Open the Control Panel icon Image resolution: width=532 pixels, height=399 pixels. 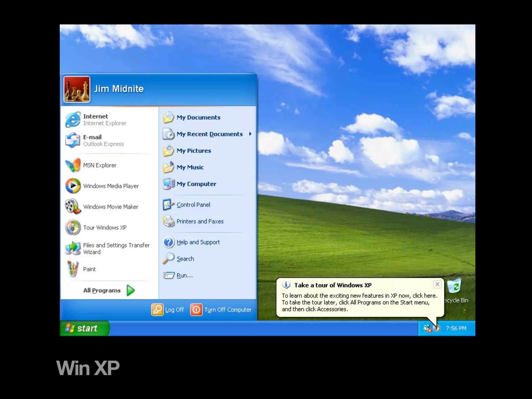169,205
